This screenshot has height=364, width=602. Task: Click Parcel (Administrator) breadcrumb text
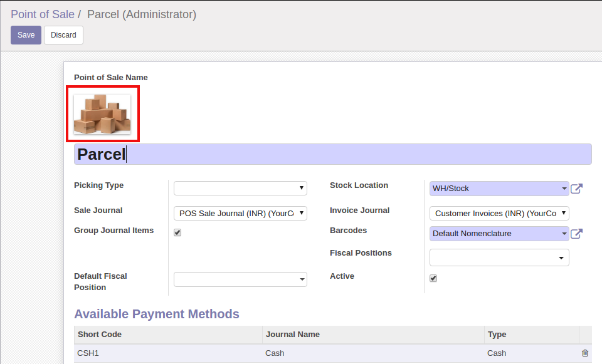click(x=142, y=14)
